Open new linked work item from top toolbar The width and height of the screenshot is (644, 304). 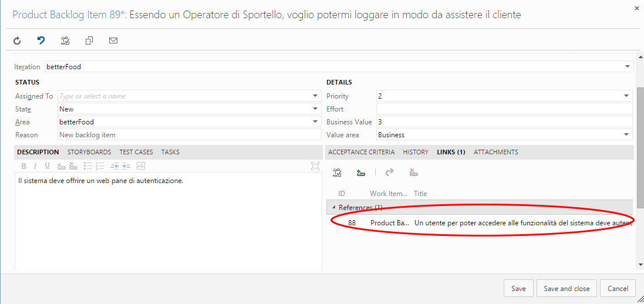coord(65,40)
